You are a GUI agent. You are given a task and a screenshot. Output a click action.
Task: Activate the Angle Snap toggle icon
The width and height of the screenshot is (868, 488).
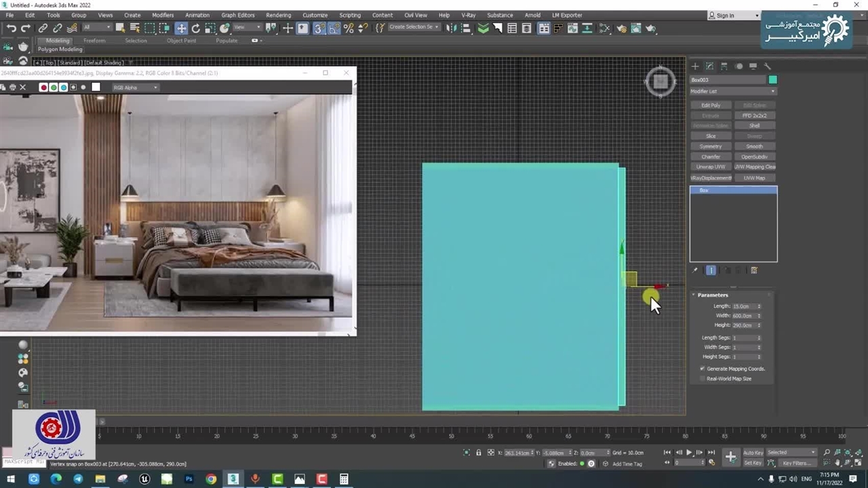[x=334, y=28]
